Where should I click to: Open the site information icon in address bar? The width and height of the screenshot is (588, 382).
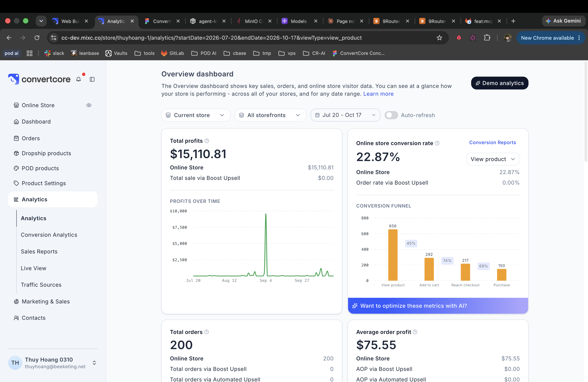point(54,38)
